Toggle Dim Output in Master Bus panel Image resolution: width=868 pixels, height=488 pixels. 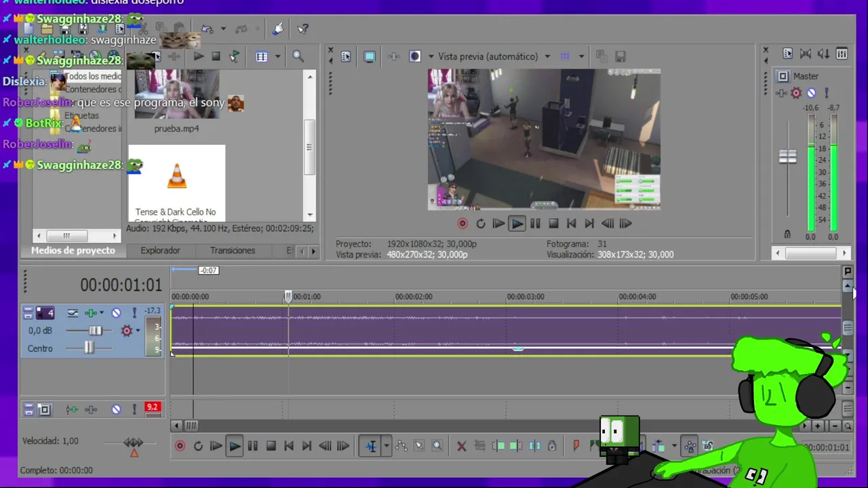(x=823, y=54)
